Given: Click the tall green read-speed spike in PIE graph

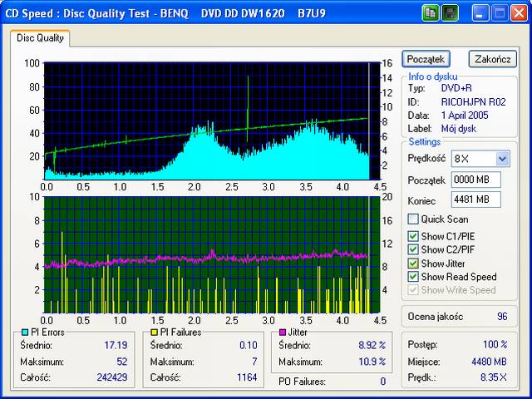Looking at the screenshot, I should pyautogui.click(x=248, y=101).
